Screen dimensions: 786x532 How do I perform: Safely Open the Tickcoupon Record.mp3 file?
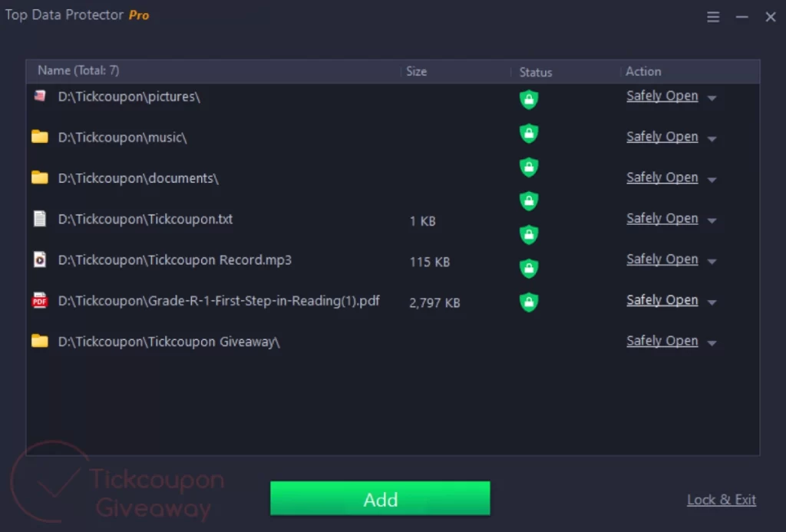point(662,259)
